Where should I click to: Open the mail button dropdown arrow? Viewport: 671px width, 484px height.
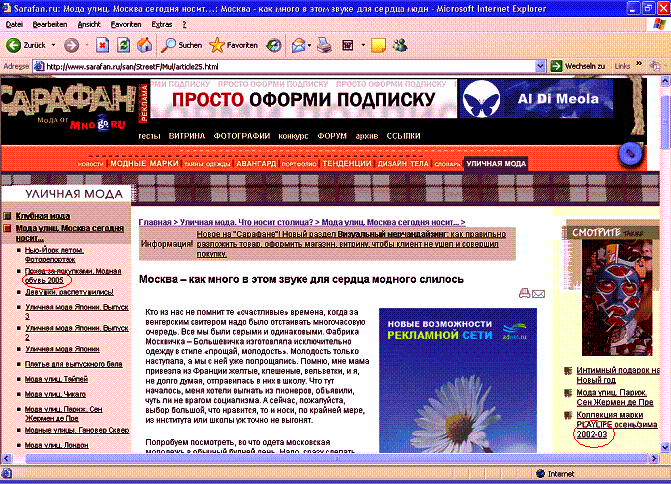tap(309, 45)
